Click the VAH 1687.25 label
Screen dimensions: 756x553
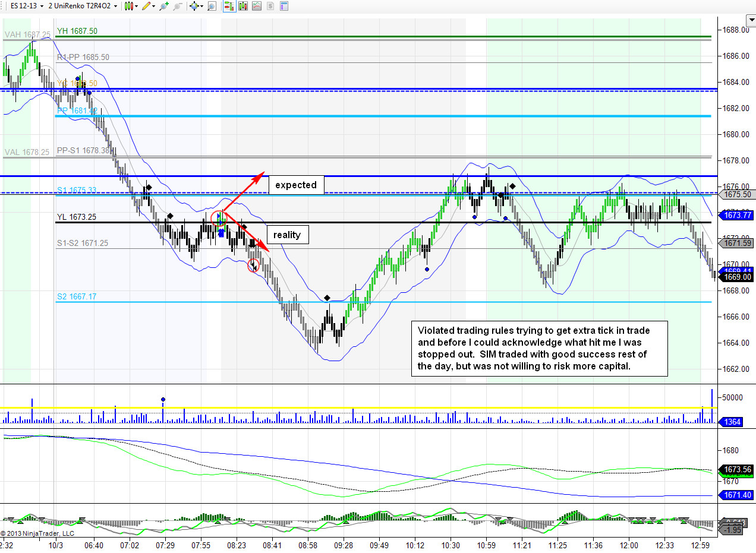[27, 34]
